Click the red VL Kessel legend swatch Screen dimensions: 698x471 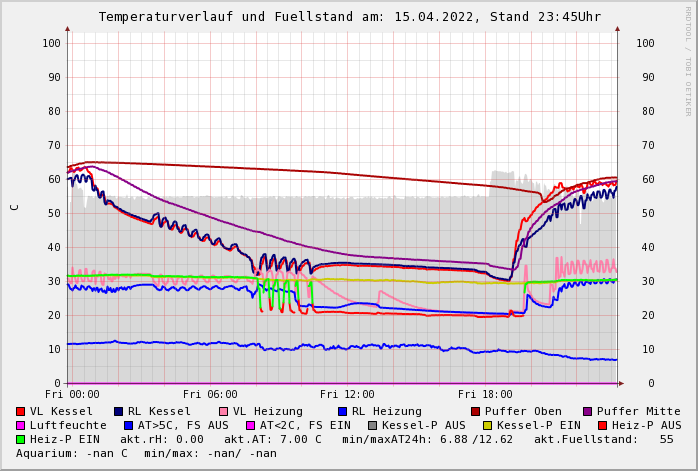[x=21, y=411]
